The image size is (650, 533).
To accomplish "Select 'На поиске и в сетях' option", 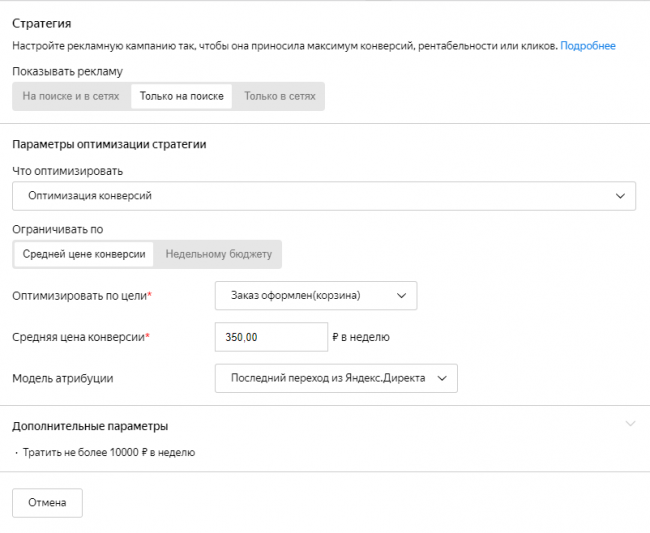I will point(71,96).
